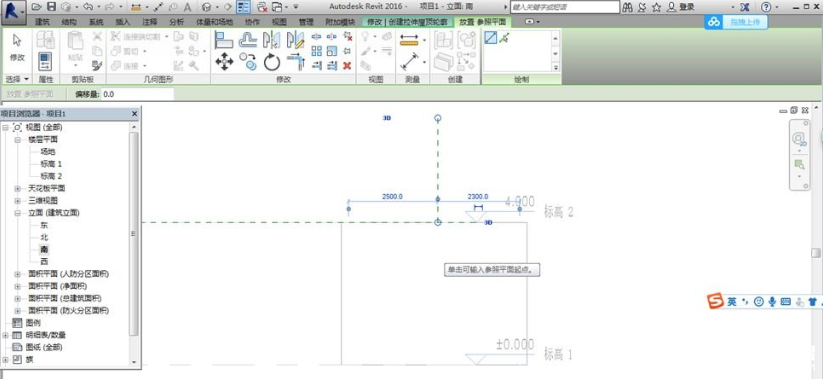
Task: Collapse the 视图 (全部) tree node
Action: [x=5, y=127]
